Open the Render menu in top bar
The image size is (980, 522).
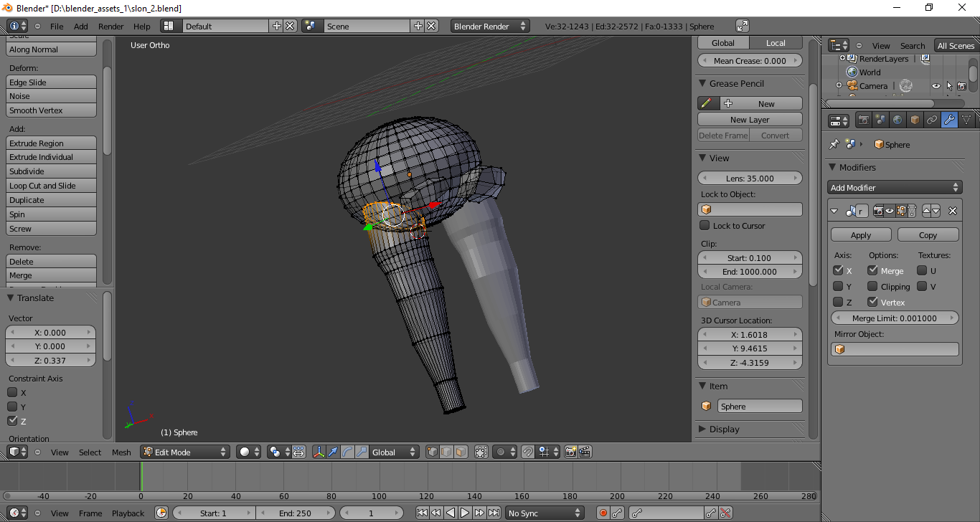110,27
